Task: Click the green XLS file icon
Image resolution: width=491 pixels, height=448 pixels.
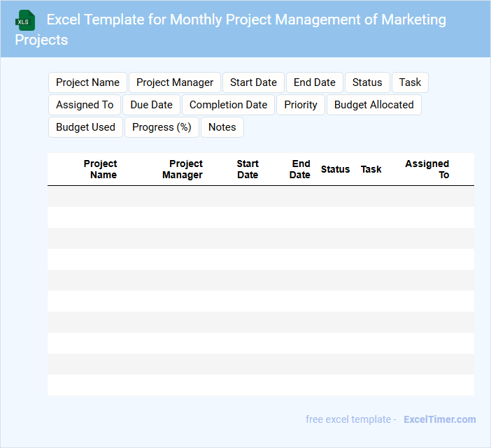Action: pos(26,20)
